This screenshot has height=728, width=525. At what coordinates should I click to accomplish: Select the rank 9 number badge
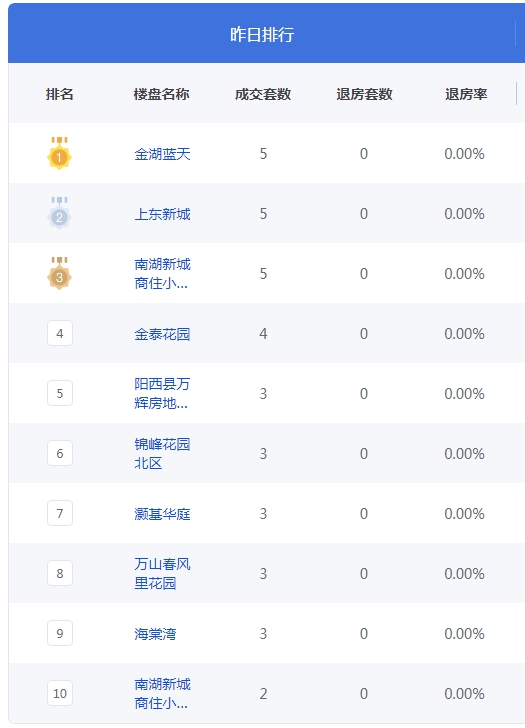(60, 633)
